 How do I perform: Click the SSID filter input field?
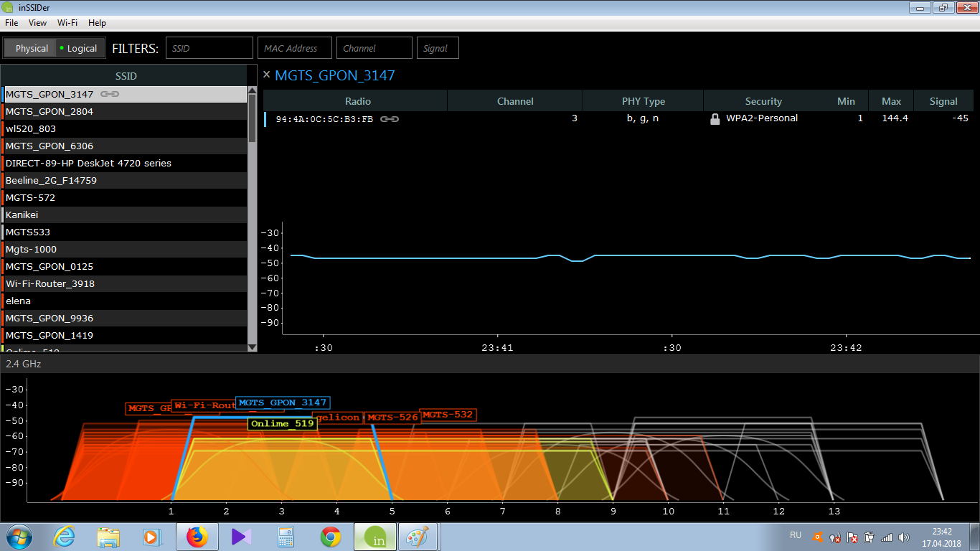pyautogui.click(x=209, y=49)
